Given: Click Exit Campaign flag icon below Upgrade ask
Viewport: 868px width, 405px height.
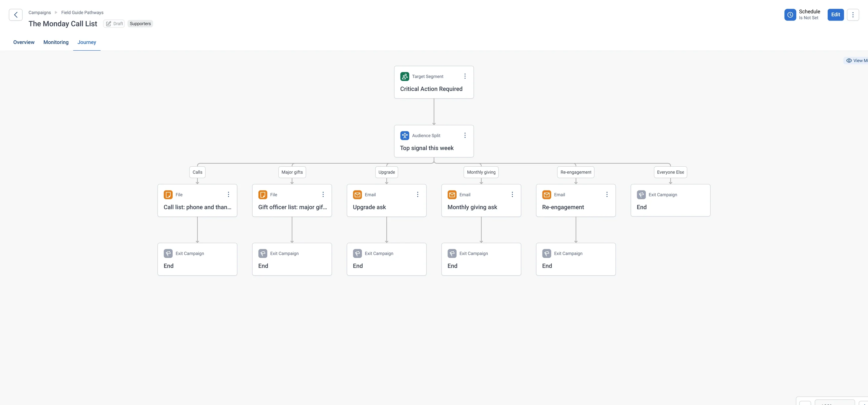Looking at the screenshot, I should point(357,253).
